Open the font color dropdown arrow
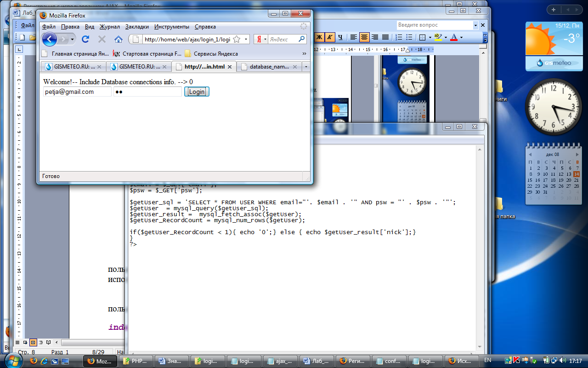588x368 pixels. pyautogui.click(x=461, y=37)
